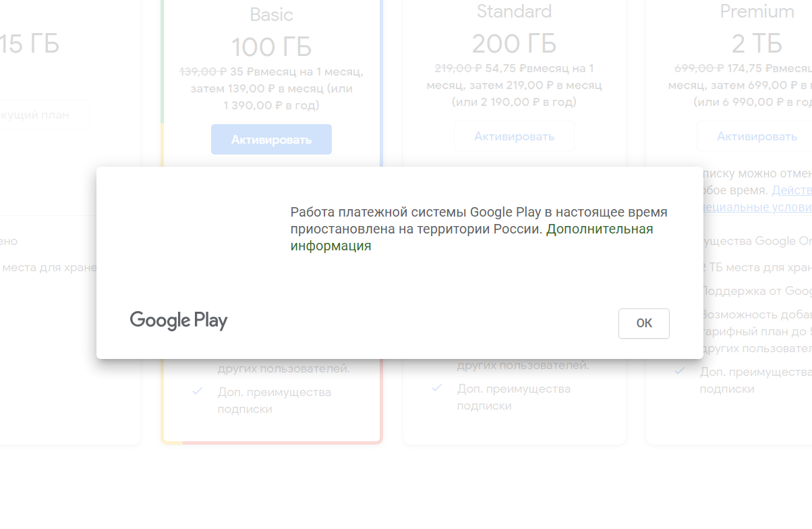Viewport: 812px width, 529px height.
Task: Click the 15 ГБ storage heading
Action: (x=30, y=45)
